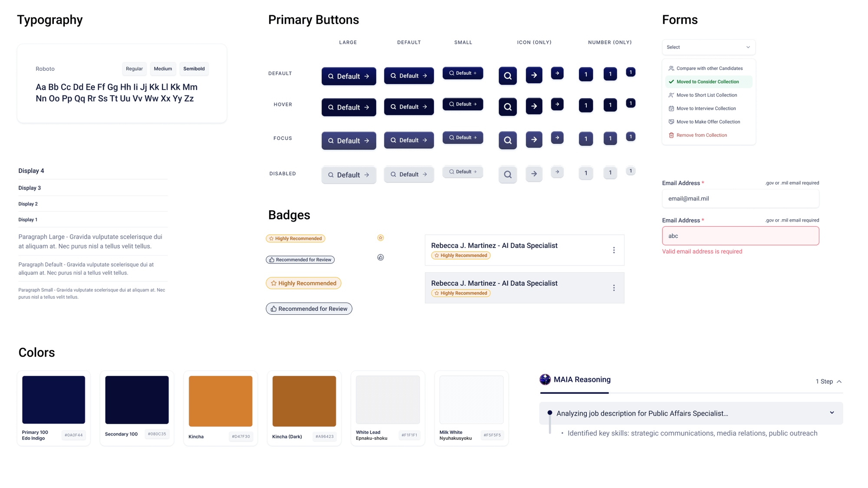This screenshot has height=488, width=868.
Task: Click the large Highly Recommended badge
Action: point(303,283)
